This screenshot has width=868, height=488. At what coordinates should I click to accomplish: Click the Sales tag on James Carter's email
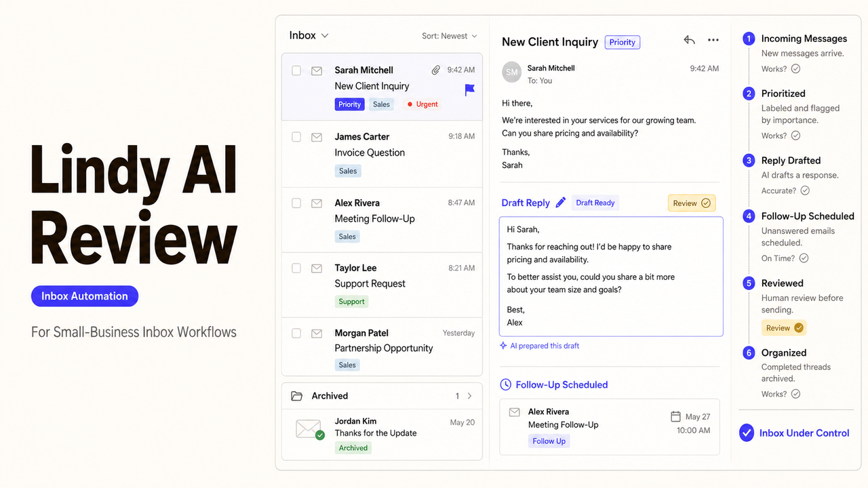click(x=348, y=171)
